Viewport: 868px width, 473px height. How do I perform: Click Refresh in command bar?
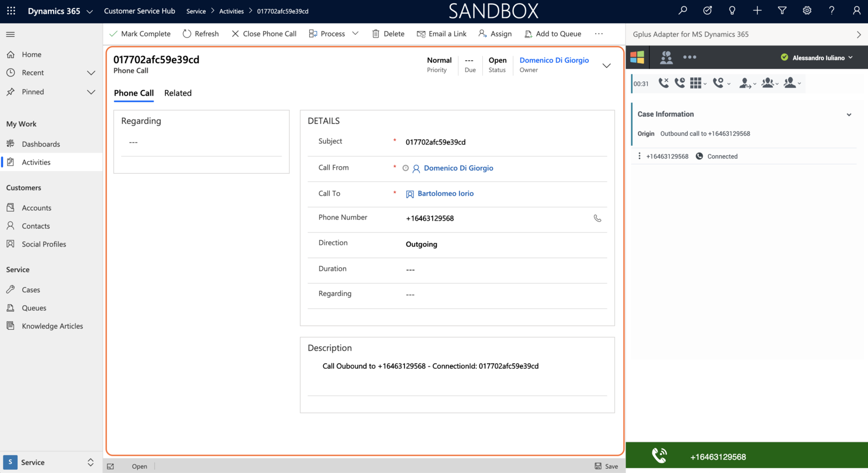(x=201, y=34)
